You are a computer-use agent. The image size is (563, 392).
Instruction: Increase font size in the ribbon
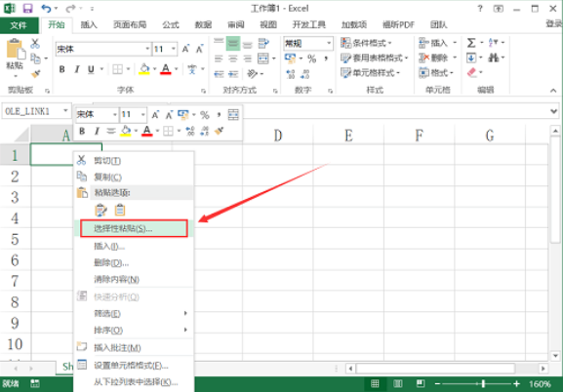185,49
